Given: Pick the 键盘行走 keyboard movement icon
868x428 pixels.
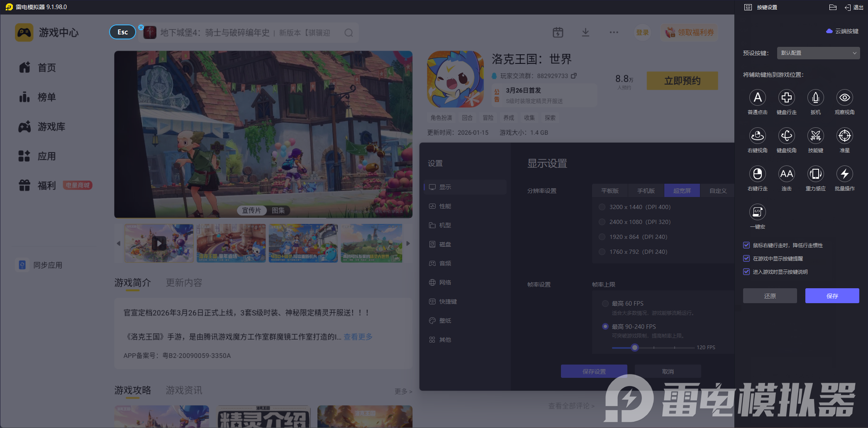Looking at the screenshot, I should pyautogui.click(x=786, y=98).
